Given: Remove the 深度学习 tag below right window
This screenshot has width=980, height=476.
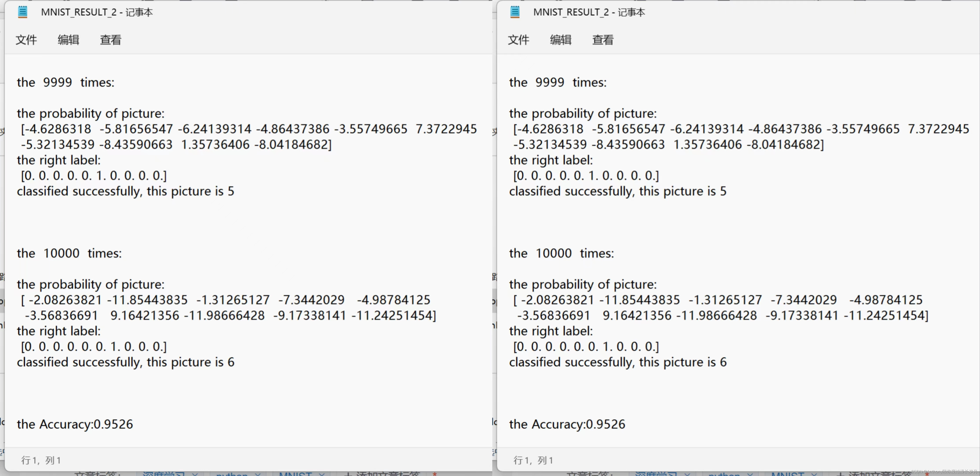Looking at the screenshot, I should [687, 474].
